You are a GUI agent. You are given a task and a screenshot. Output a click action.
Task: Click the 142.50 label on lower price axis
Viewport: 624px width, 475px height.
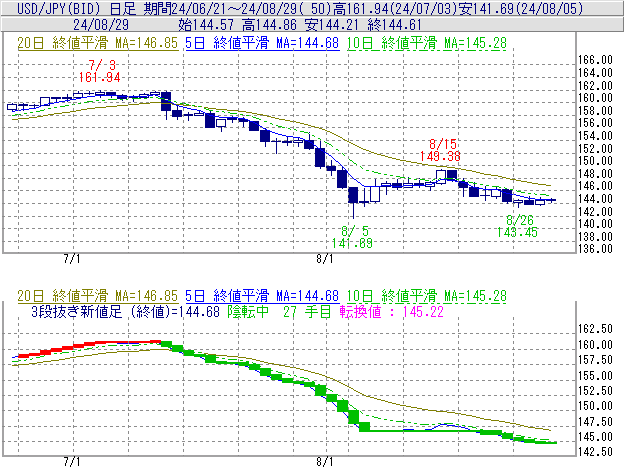[595, 452]
